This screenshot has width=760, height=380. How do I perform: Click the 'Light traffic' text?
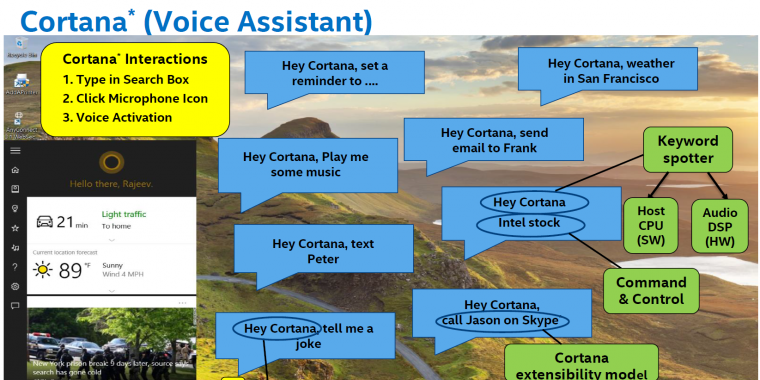tap(124, 214)
